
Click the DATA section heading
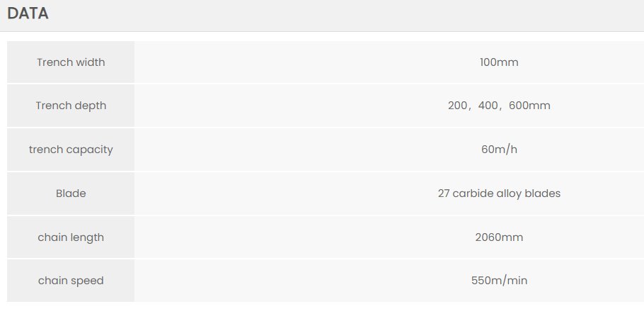pos(28,14)
